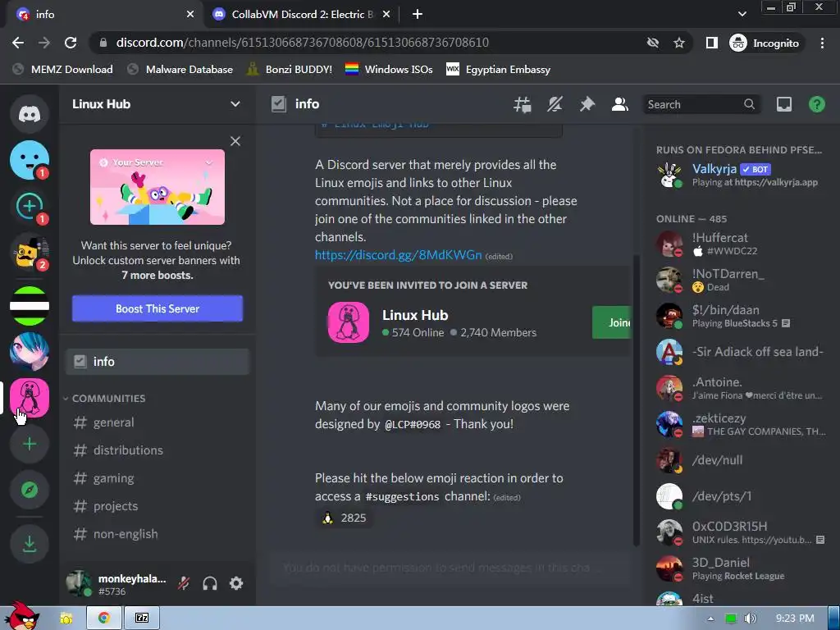
Task: Open /dev/null member profile
Action: coord(741,460)
